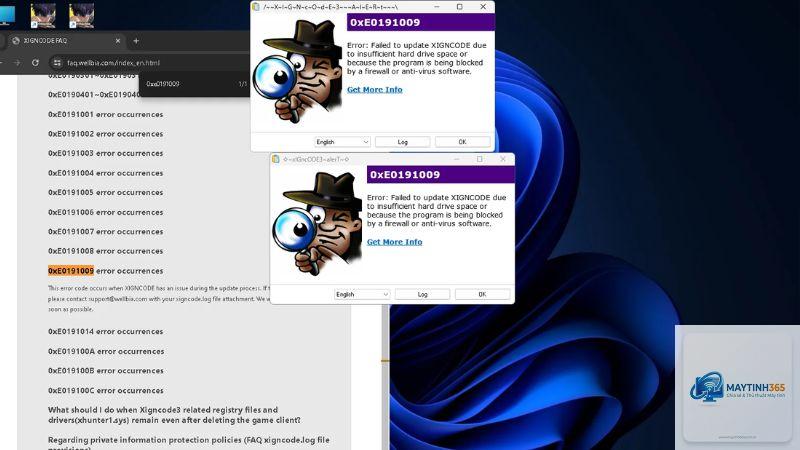
Task: Close the /~~X~I~G~N alert window
Action: [483, 7]
